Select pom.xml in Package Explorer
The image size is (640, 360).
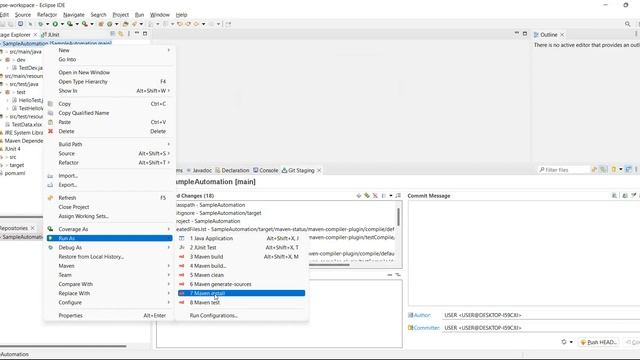pyautogui.click(x=15, y=173)
